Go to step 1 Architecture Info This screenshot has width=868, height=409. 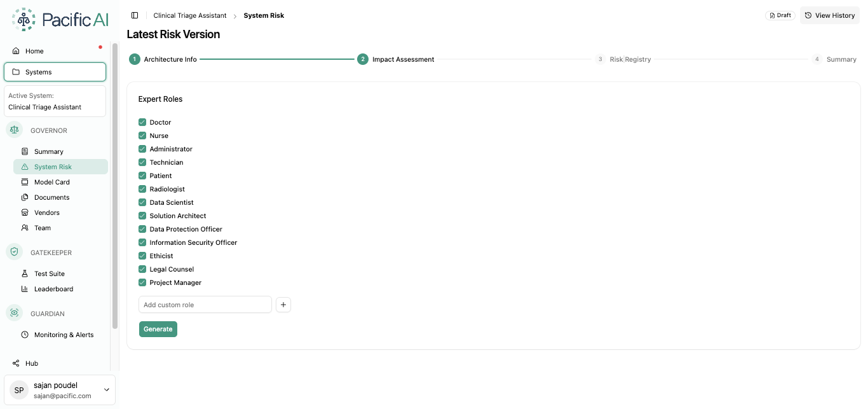[x=163, y=59]
